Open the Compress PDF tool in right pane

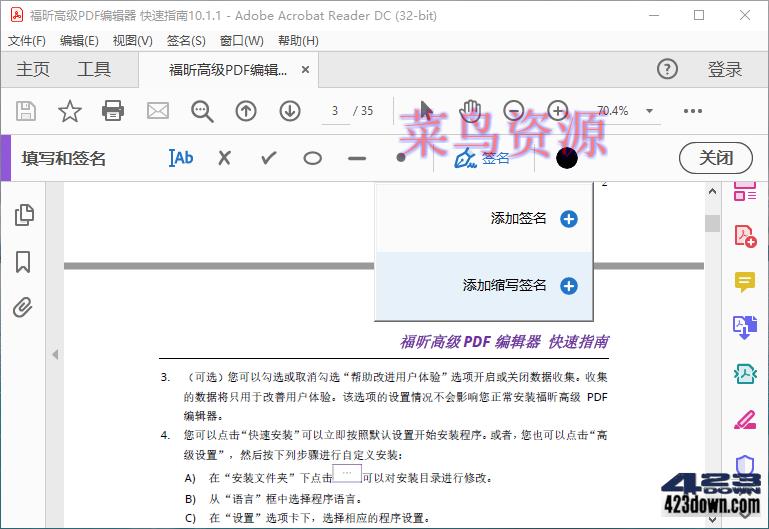(745, 374)
